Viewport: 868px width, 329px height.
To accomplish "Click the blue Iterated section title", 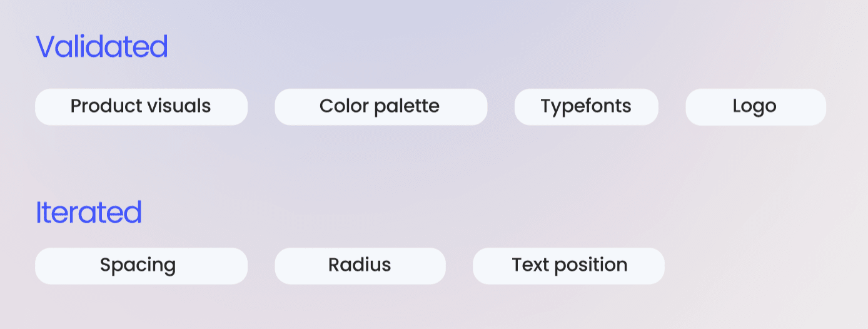I will [89, 213].
